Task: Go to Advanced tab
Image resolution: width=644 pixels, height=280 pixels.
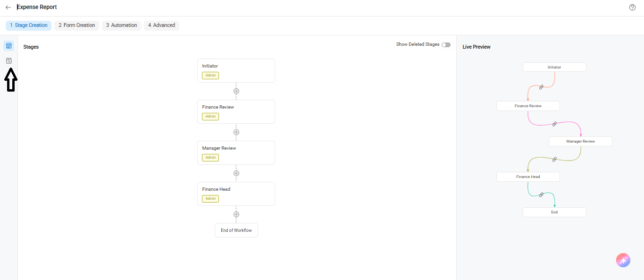Action: [161, 25]
